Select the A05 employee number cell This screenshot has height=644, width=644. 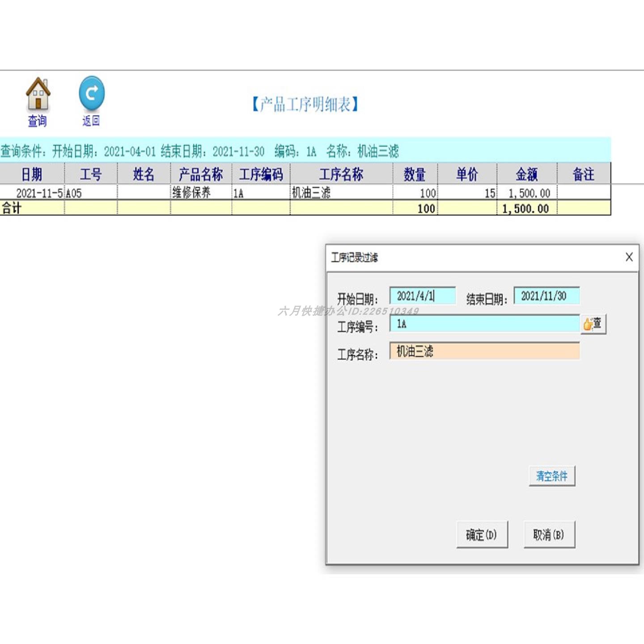tap(91, 193)
